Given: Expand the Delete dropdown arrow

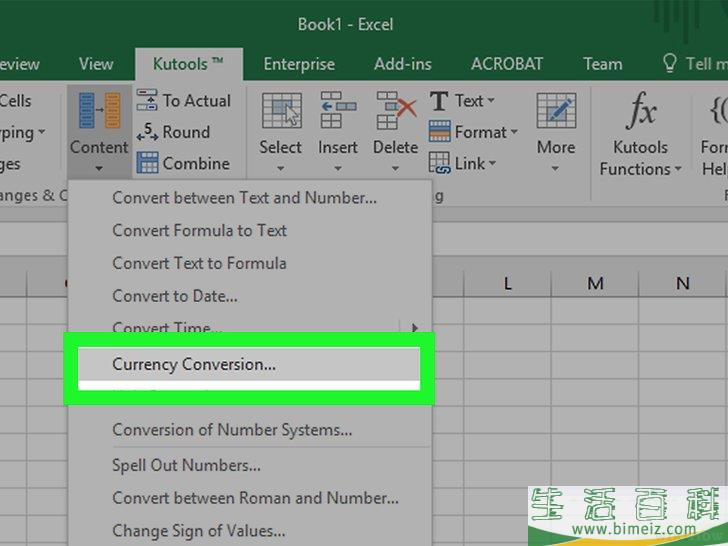Looking at the screenshot, I should point(395,169).
